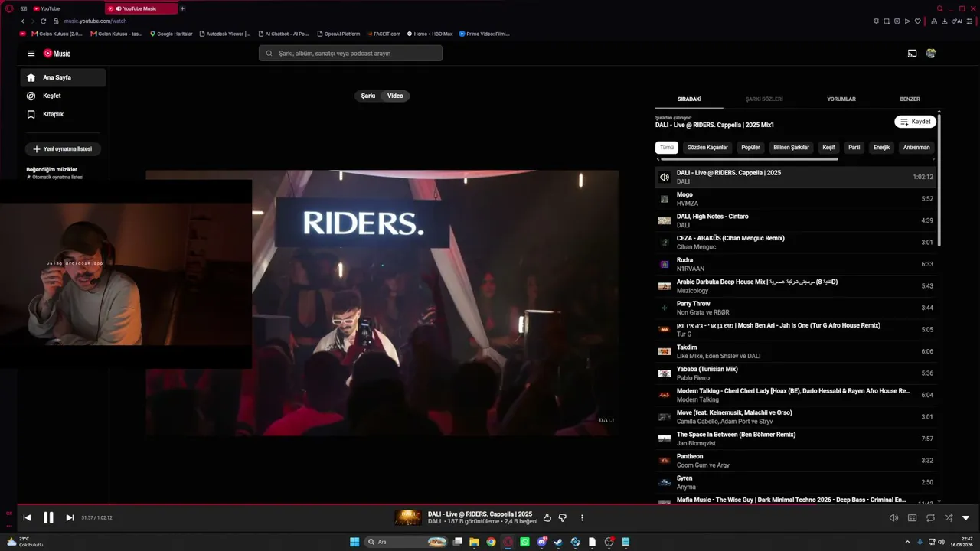Image resolution: width=980 pixels, height=551 pixels.
Task: Click the Arabic Darbuka Deep House thumbnail
Action: click(665, 286)
